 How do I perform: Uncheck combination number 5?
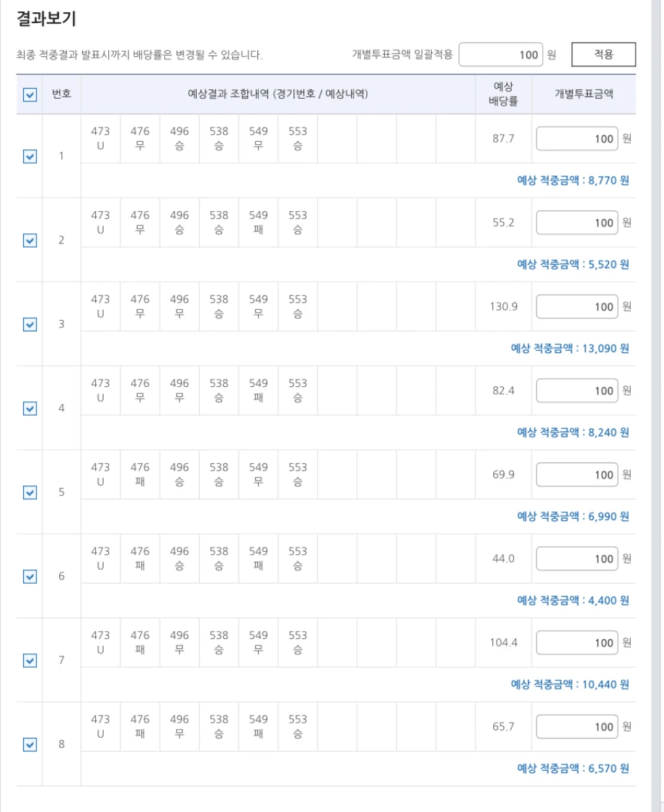(28, 491)
